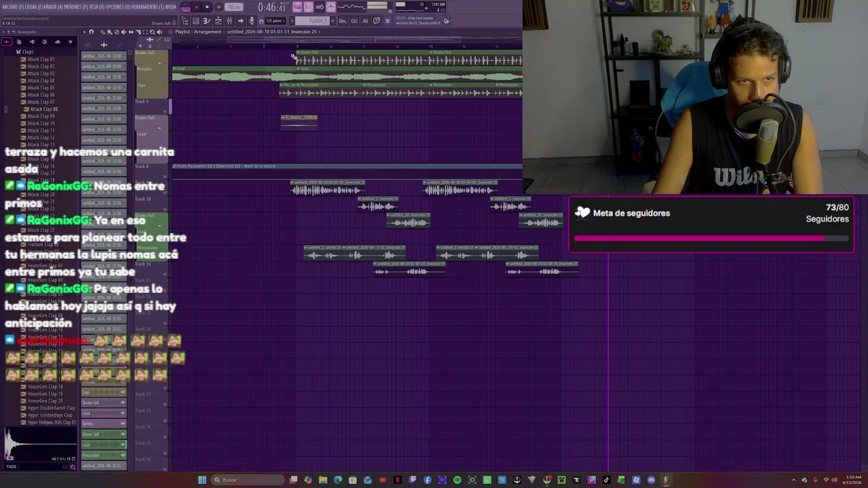Collapse the Drums full group containing Melodic
This screenshot has height=488, width=868.
[x=161, y=62]
